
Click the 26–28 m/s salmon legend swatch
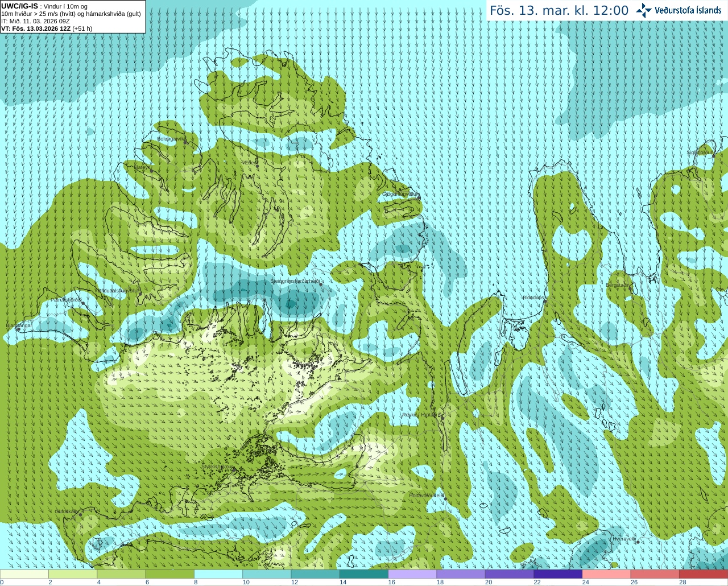(x=655, y=574)
